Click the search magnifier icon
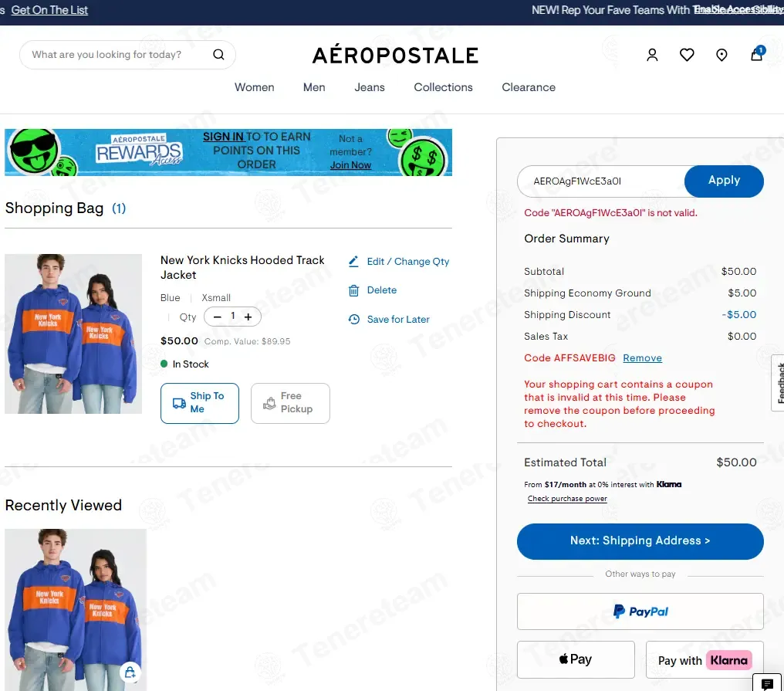 click(218, 55)
